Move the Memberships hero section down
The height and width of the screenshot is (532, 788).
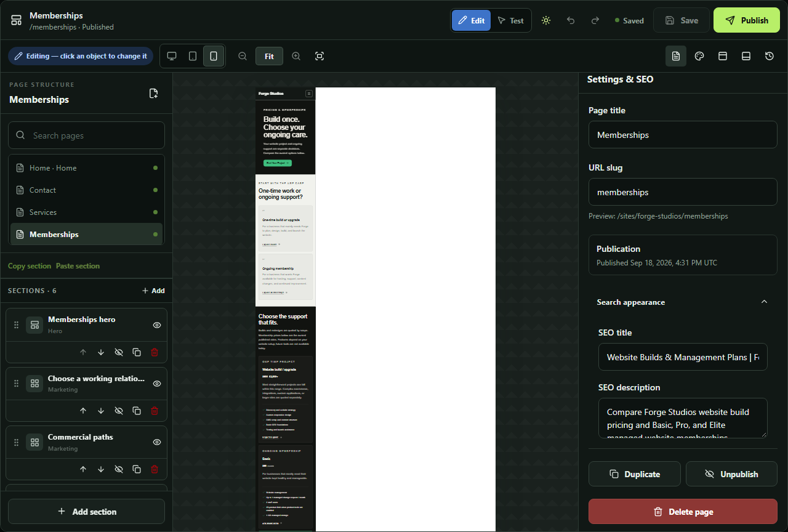(101, 352)
